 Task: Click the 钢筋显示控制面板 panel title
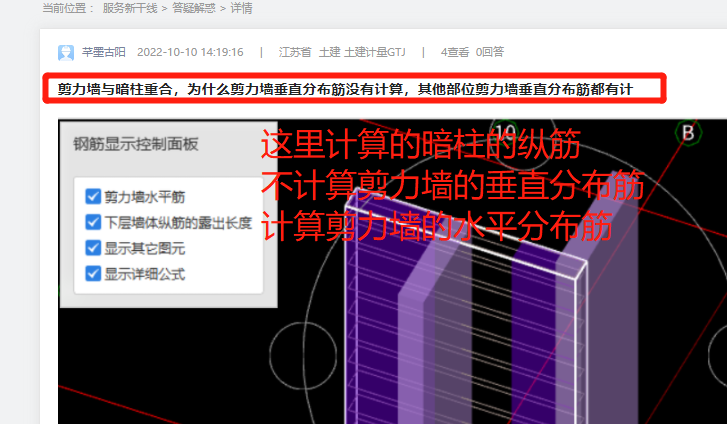coord(135,144)
